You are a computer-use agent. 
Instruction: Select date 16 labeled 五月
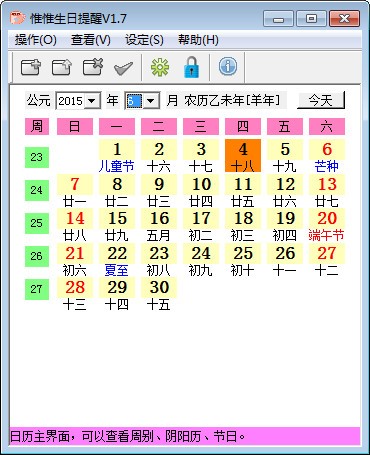[x=159, y=225]
